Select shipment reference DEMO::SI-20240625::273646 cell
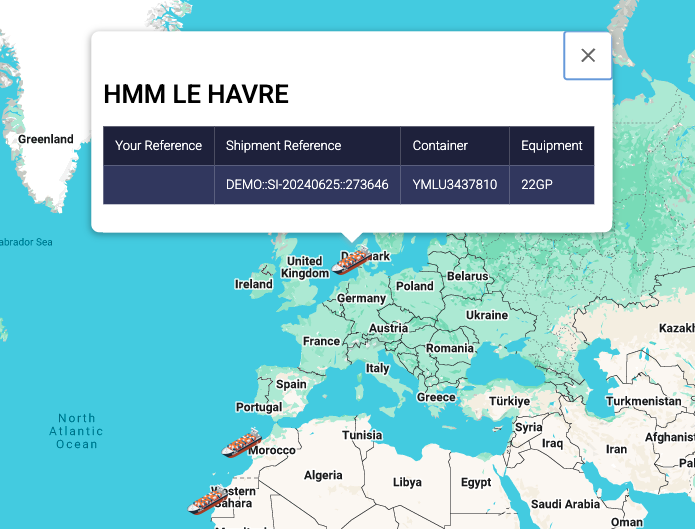 (x=307, y=184)
